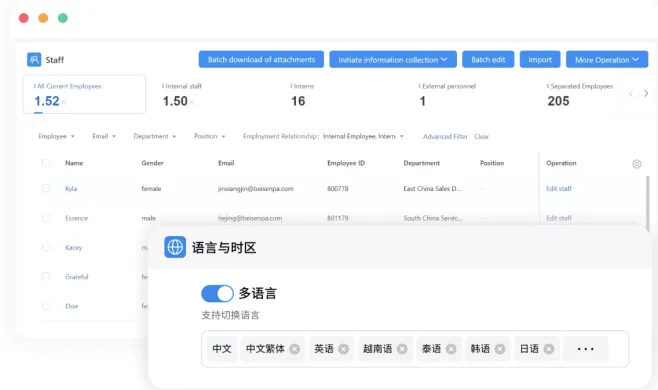Open employee Grateful's profile link

click(x=76, y=277)
